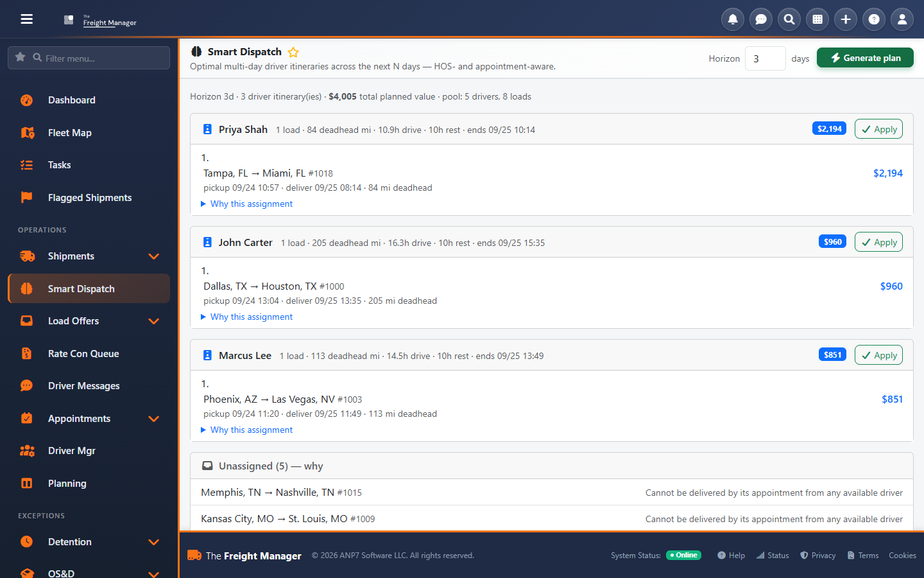Image resolution: width=924 pixels, height=578 pixels.
Task: Open Rate Con Queue
Action: click(x=89, y=354)
